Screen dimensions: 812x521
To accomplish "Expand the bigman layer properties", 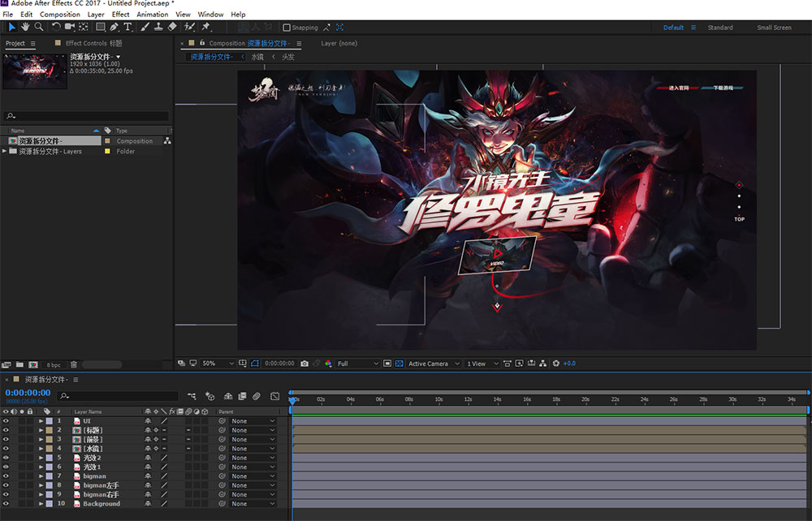I will click(x=41, y=476).
